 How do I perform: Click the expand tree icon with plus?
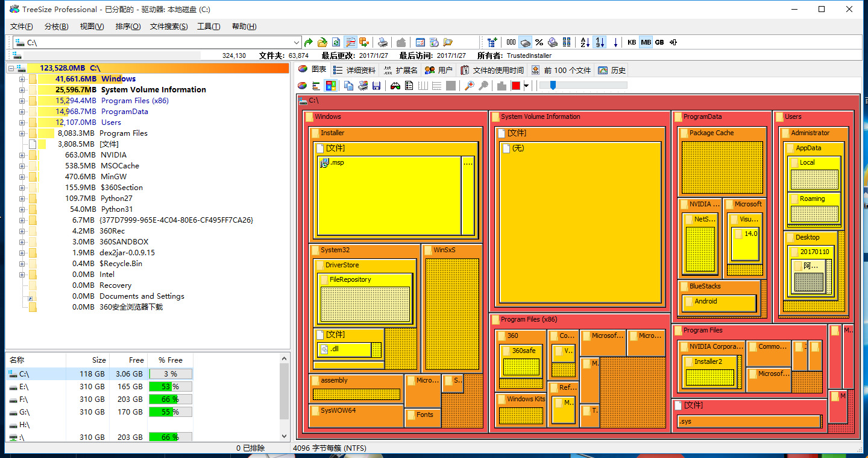click(x=492, y=42)
